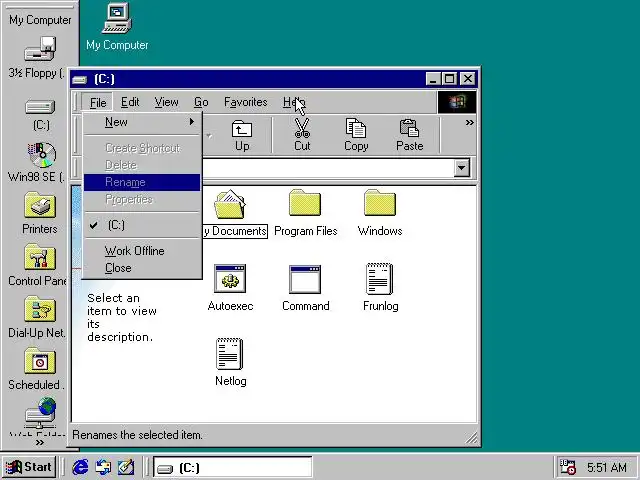The width and height of the screenshot is (640, 480).
Task: Click the (C:) taskbar button
Action: click(233, 467)
